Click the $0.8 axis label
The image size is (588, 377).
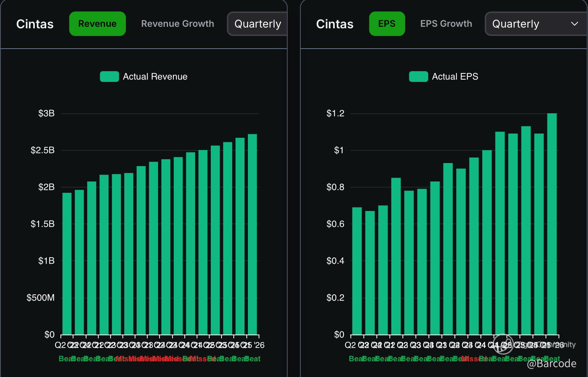pos(336,187)
